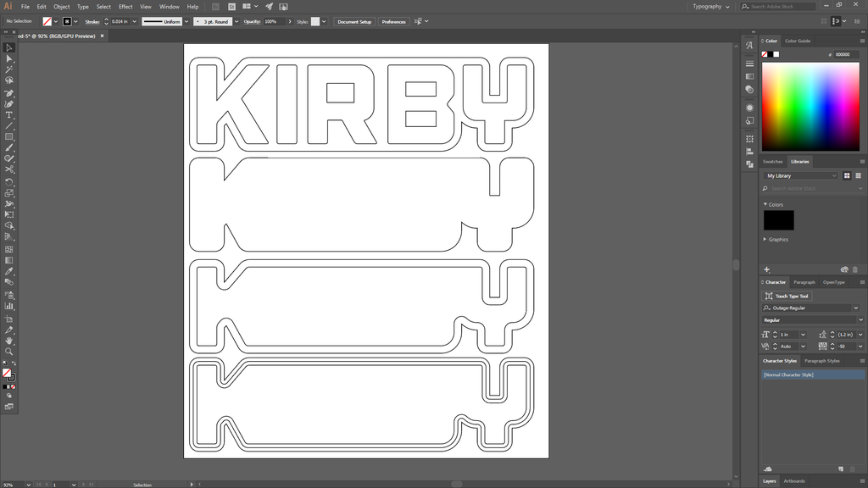Viewport: 868px width, 488px height.
Task: Switch Libraries to list view
Action: [x=857, y=175]
